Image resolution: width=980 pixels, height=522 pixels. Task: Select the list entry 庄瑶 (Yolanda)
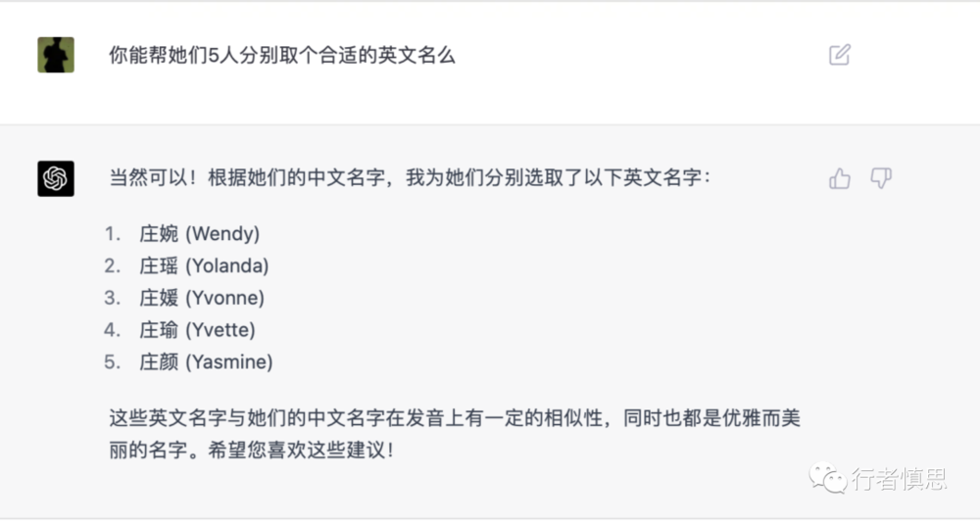tap(204, 266)
